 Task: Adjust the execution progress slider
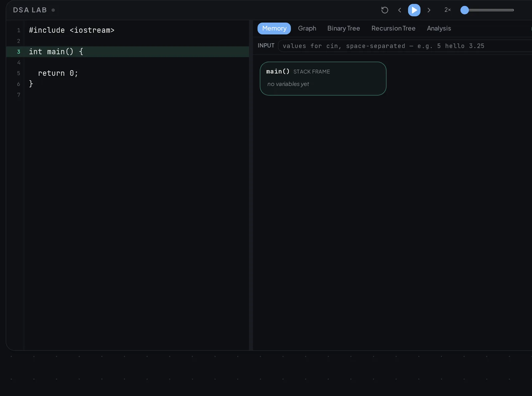point(487,10)
